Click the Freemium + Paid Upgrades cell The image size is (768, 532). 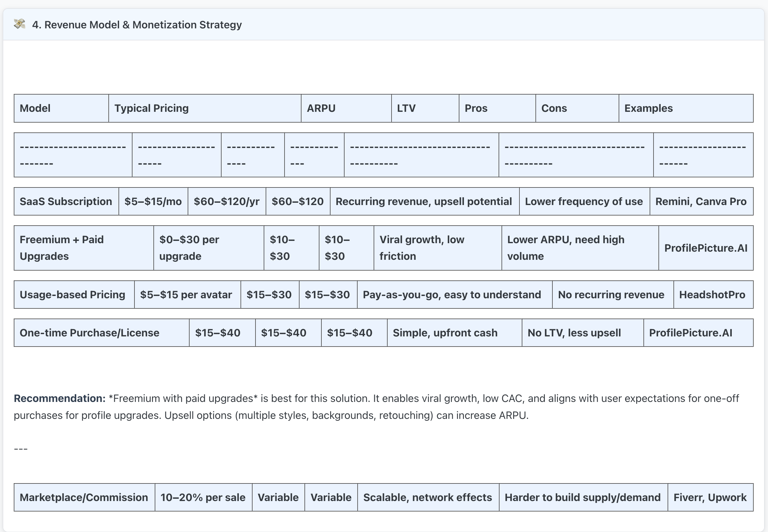click(x=84, y=248)
